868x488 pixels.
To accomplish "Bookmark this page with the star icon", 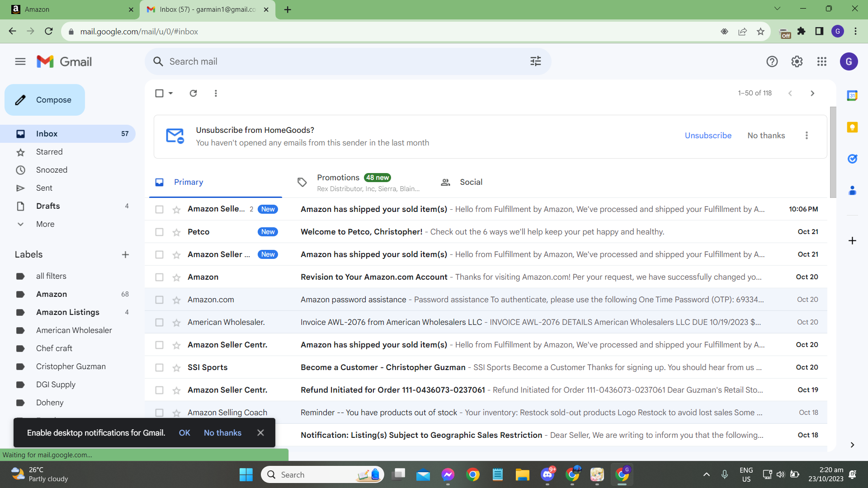I will pos(760,31).
